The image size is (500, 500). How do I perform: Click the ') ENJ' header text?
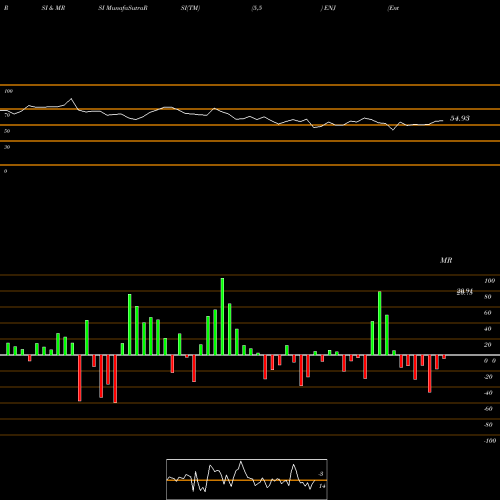click(x=328, y=8)
